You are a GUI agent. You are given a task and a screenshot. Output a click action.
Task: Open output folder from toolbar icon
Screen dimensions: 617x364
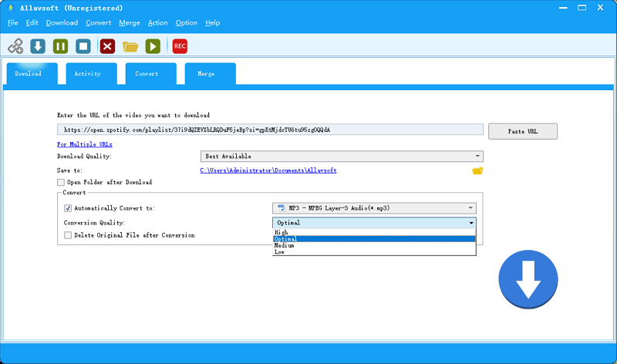(x=130, y=46)
